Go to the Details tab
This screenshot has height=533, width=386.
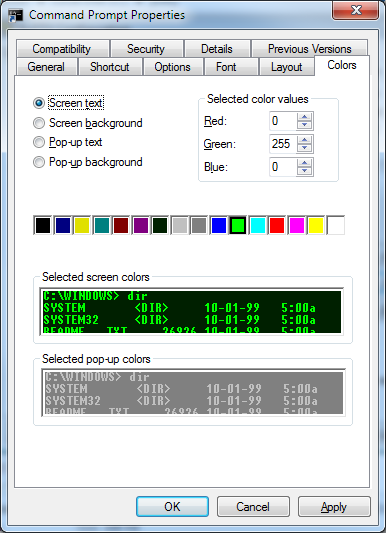point(217,49)
